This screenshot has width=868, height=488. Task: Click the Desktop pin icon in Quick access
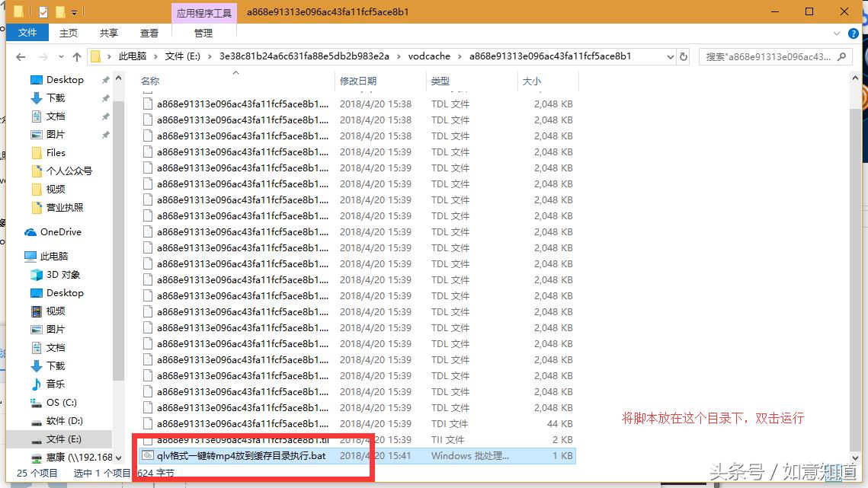point(105,80)
